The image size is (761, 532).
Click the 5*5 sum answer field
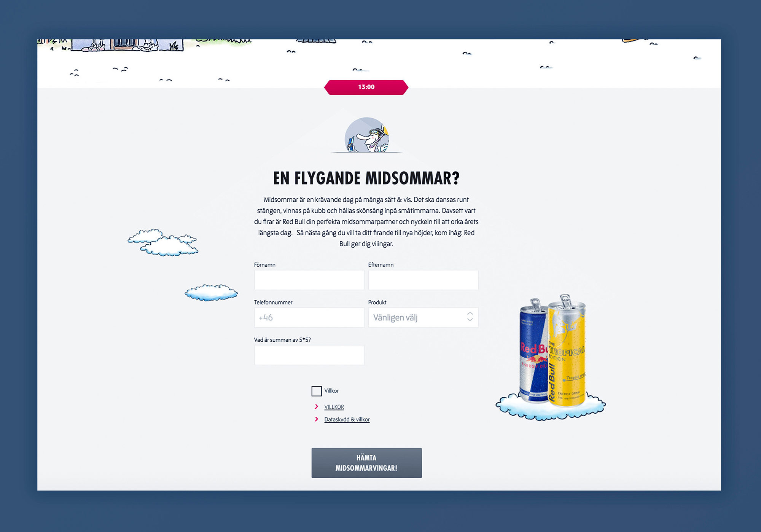(309, 355)
